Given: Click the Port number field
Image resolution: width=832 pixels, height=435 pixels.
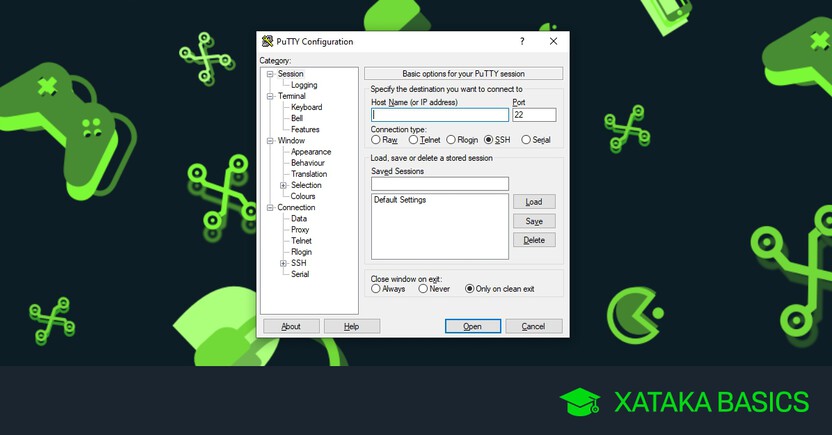Looking at the screenshot, I should pyautogui.click(x=534, y=115).
